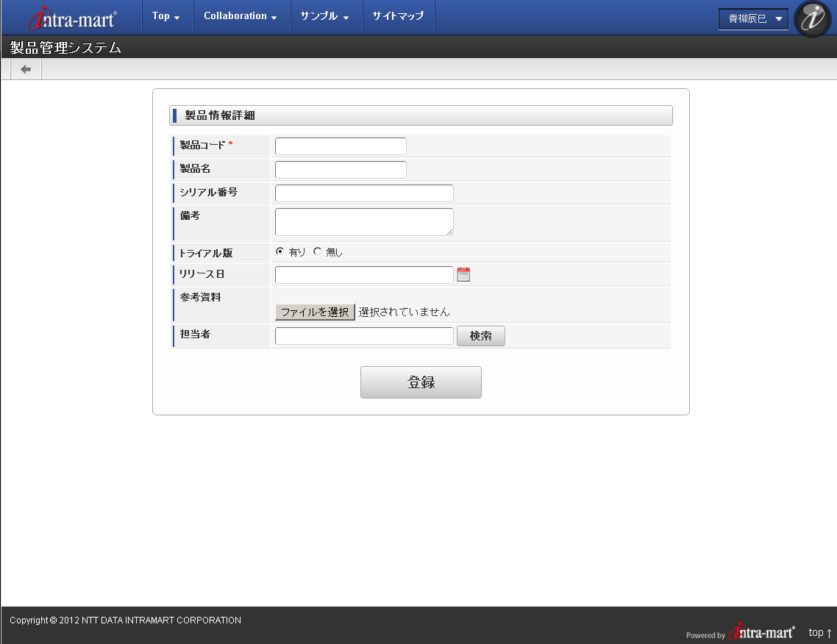This screenshot has height=644, width=837.
Task: Expand the Collaboration menu
Action: point(241,16)
